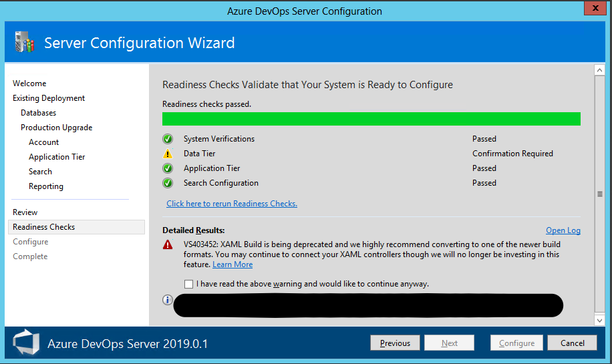Select the Review step in sidebar
The image size is (612, 364).
[x=25, y=212]
